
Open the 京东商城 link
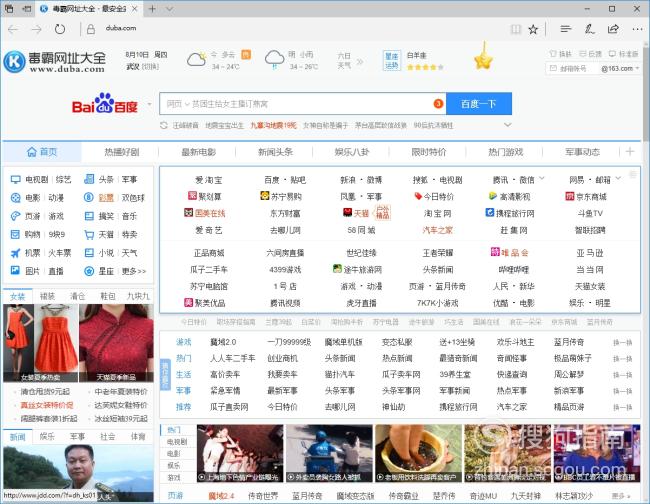586,196
